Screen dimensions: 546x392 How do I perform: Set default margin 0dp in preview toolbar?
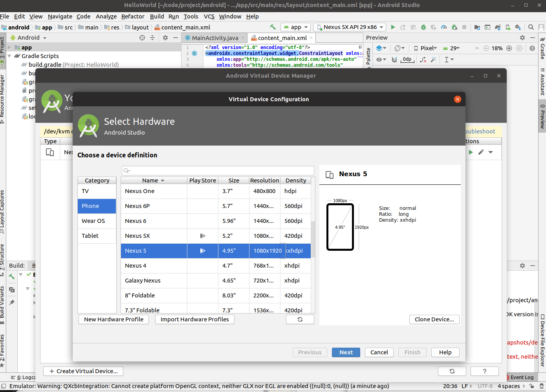[407, 60]
